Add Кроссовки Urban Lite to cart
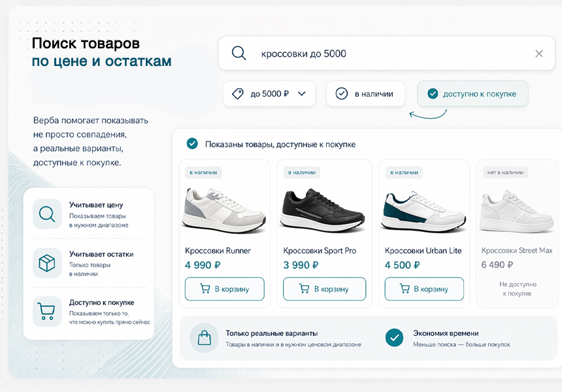The height and width of the screenshot is (392, 562). click(x=424, y=289)
